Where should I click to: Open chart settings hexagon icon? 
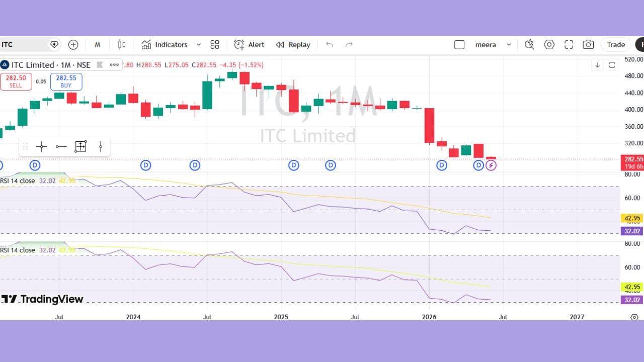point(549,45)
